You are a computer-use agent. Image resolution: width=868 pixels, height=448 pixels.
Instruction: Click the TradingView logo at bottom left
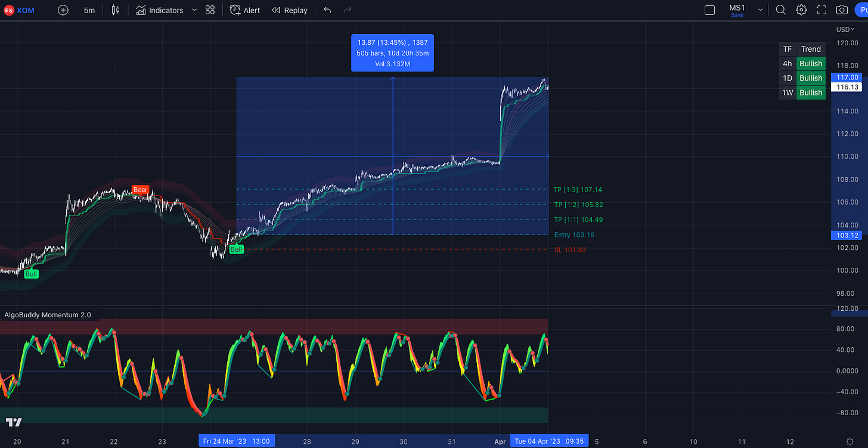[14, 422]
